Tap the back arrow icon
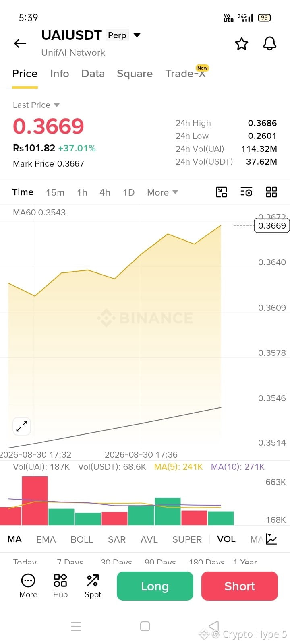290x644 pixels. click(20, 43)
